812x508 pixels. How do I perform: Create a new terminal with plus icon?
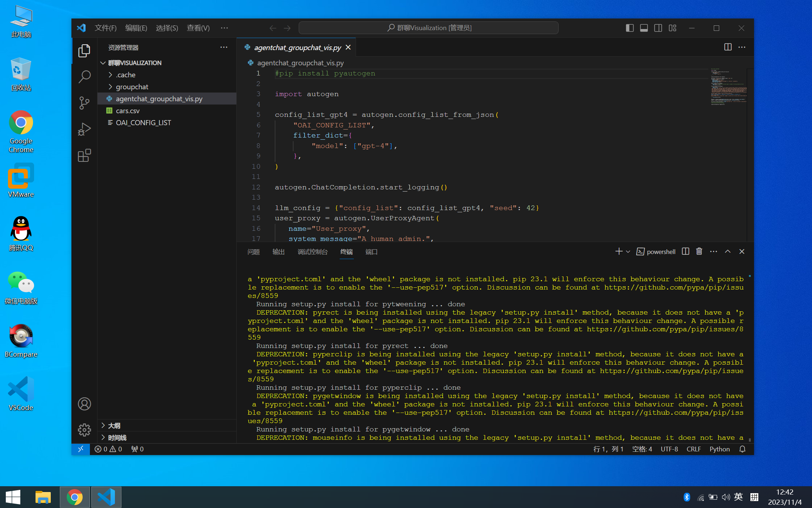click(x=618, y=251)
